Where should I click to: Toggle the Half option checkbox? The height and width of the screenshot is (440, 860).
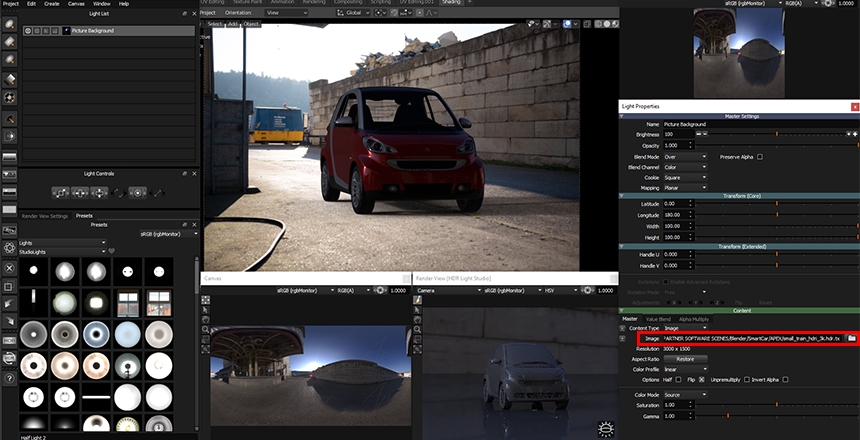point(678,380)
